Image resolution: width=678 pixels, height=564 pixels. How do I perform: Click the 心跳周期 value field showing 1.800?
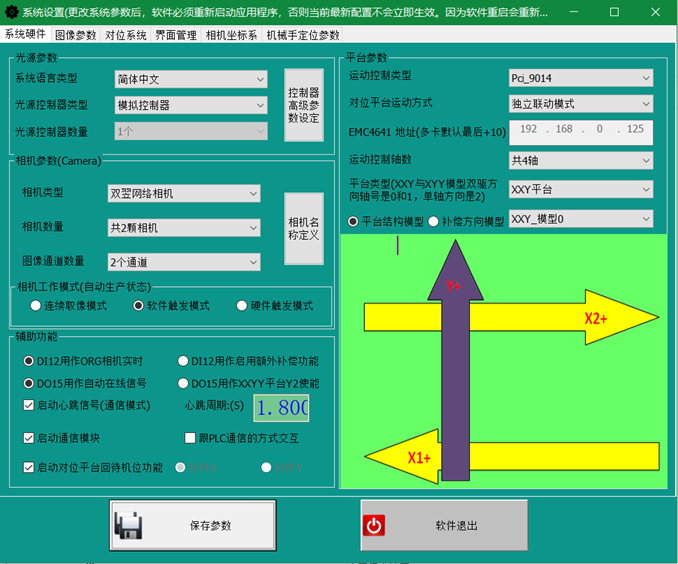click(x=281, y=408)
